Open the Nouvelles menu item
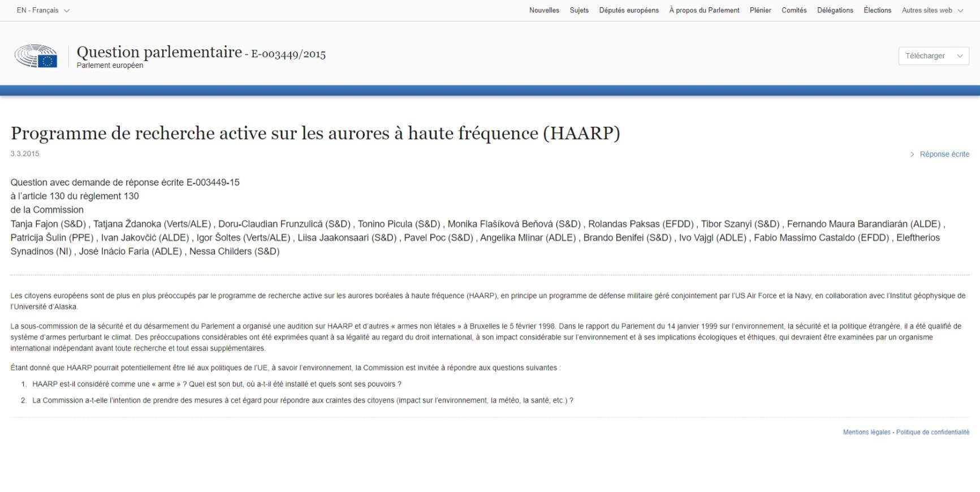 [x=544, y=10]
